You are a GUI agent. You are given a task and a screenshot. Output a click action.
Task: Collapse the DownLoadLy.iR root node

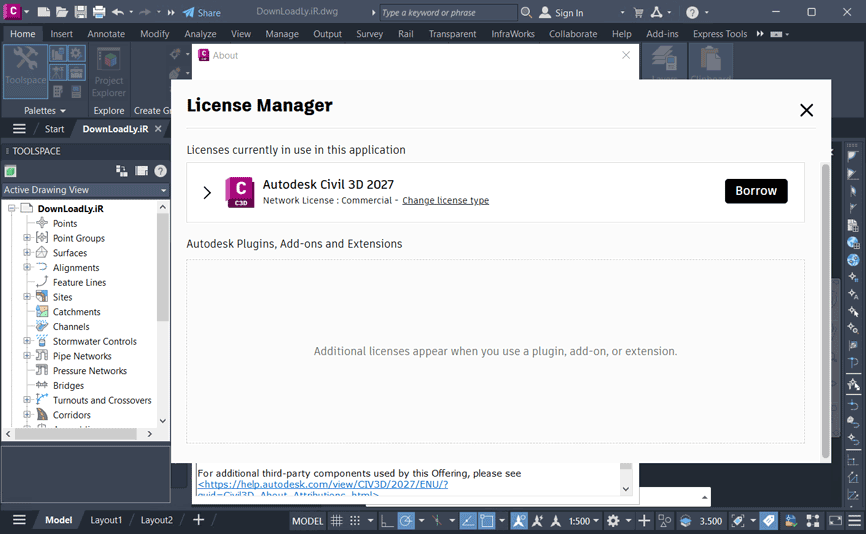point(12,208)
